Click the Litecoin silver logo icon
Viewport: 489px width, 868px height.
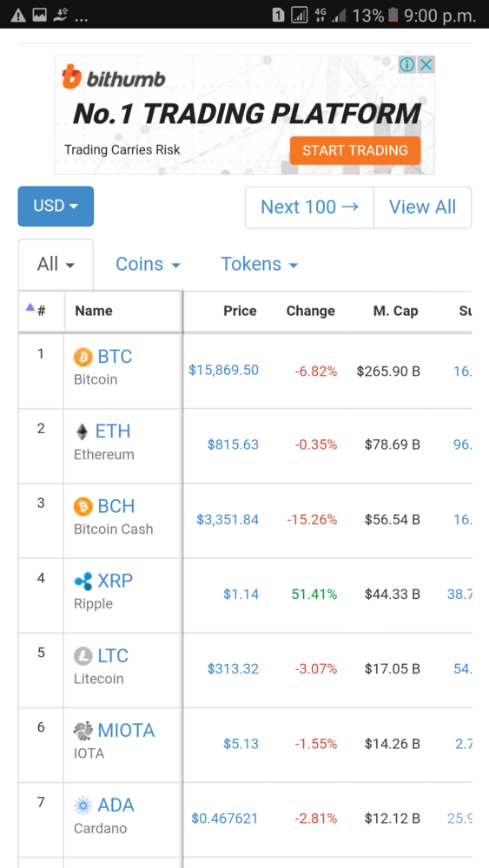pyautogui.click(x=83, y=656)
